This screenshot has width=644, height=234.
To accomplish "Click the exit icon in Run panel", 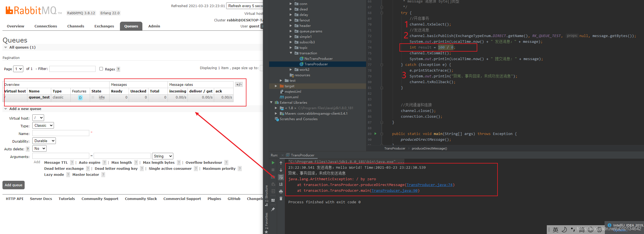I will click(273, 191).
